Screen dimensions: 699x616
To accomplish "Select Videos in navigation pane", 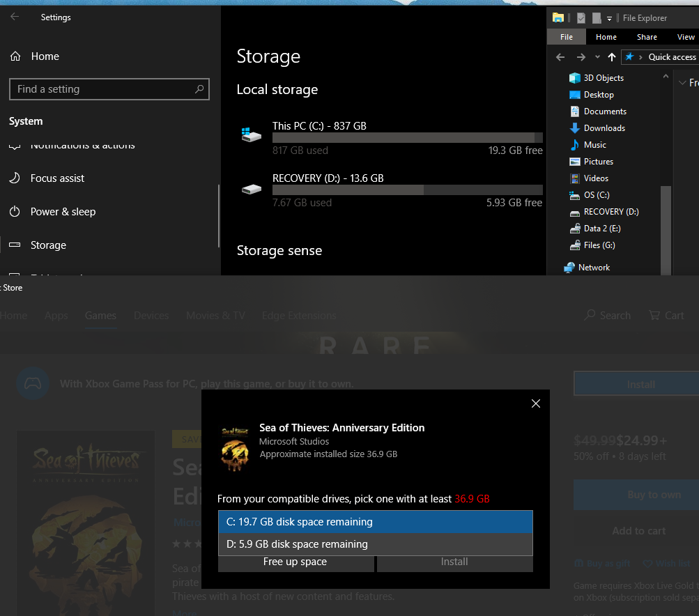I will click(589, 178).
